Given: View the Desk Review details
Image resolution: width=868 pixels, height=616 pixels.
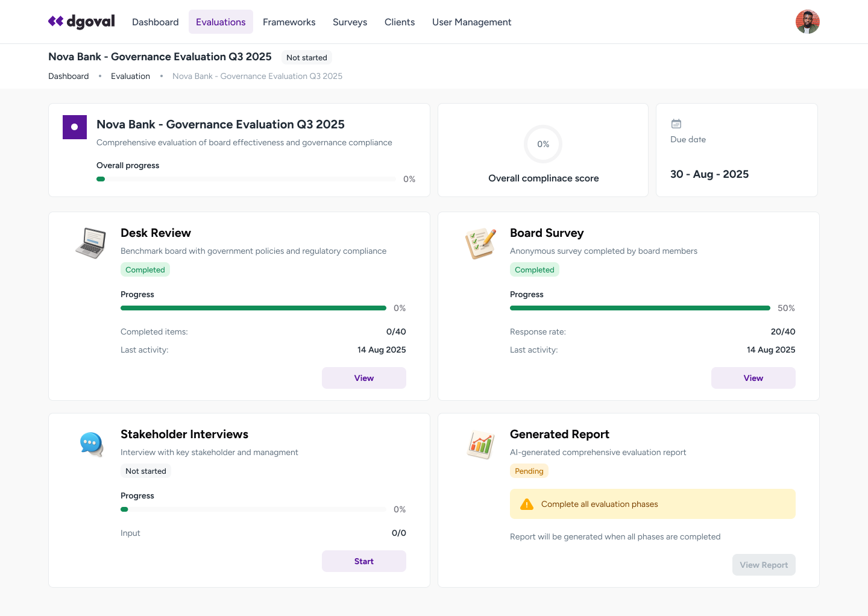Looking at the screenshot, I should coord(363,378).
